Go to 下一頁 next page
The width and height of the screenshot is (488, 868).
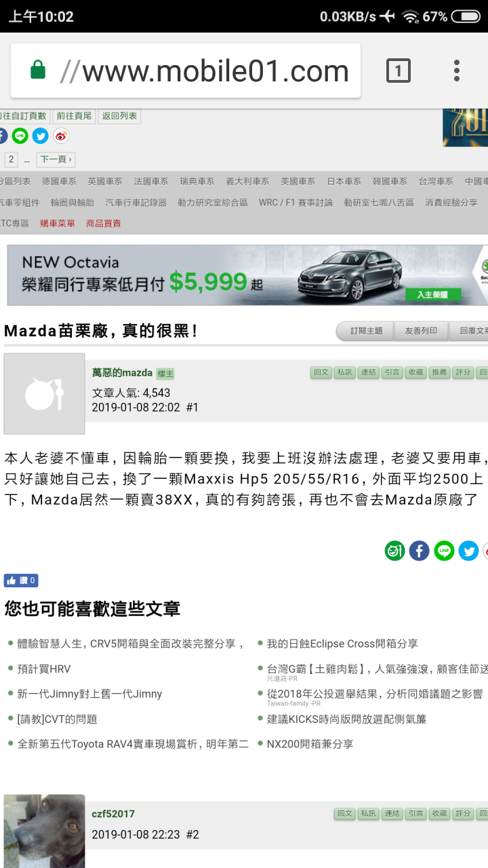(x=56, y=159)
